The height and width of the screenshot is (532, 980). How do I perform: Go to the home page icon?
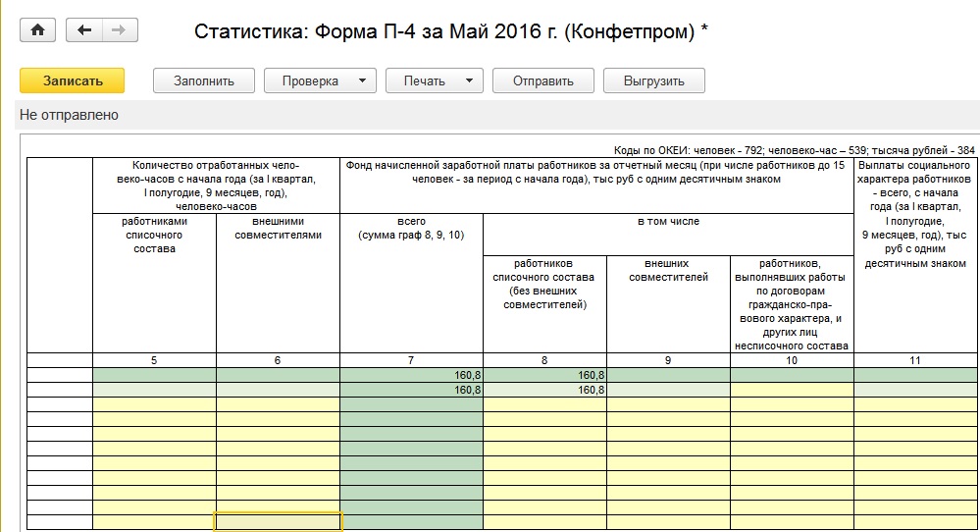(37, 30)
